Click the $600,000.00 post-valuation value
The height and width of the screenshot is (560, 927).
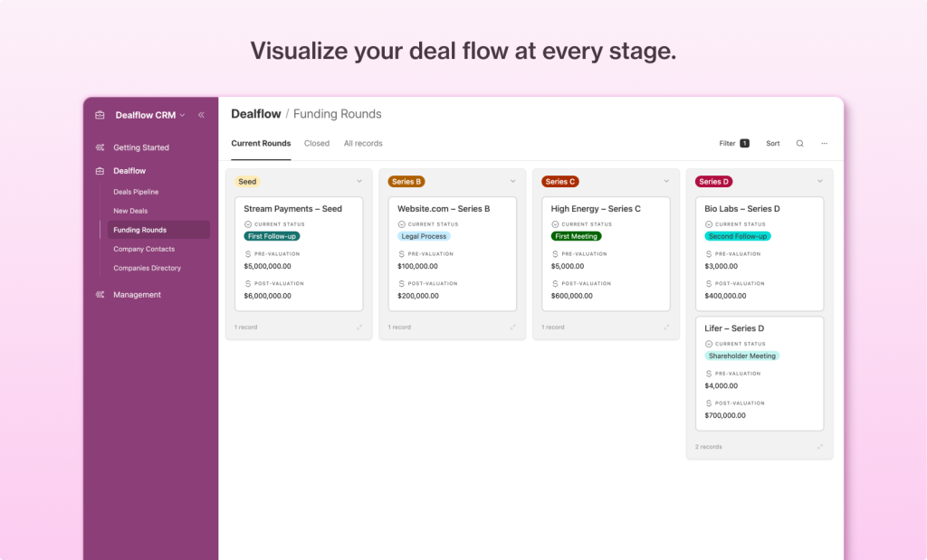572,295
